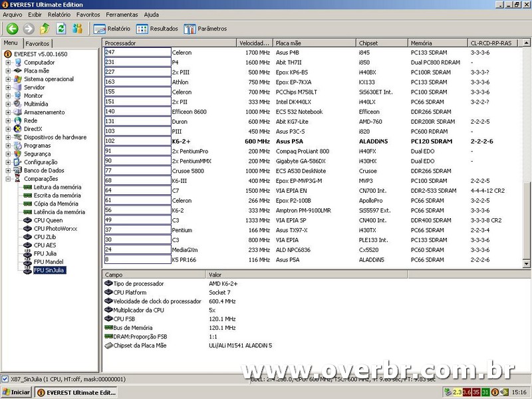
Task: Click the green Back arrow toolbar icon
Action: click(x=12, y=29)
